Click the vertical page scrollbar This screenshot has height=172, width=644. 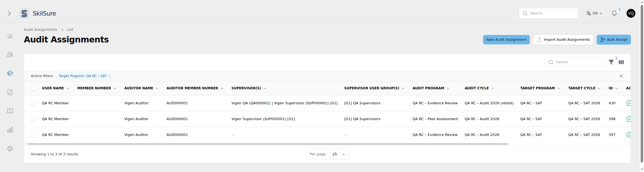(642, 84)
